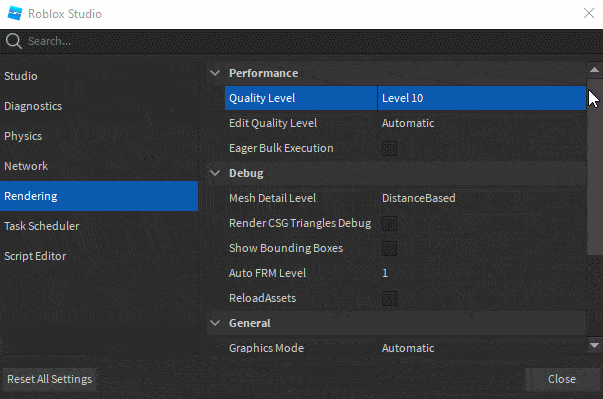Select the ReloadAssets label
603x399 pixels.
point(262,298)
